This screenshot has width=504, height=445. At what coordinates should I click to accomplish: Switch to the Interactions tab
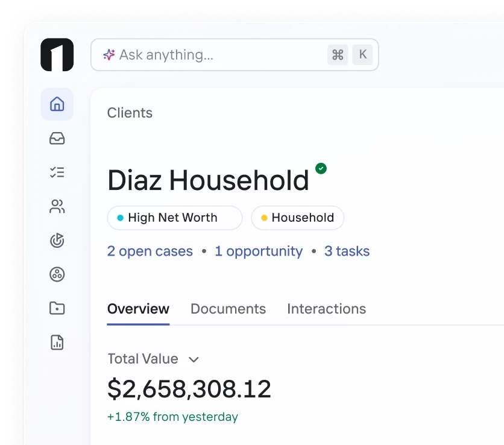(x=327, y=309)
